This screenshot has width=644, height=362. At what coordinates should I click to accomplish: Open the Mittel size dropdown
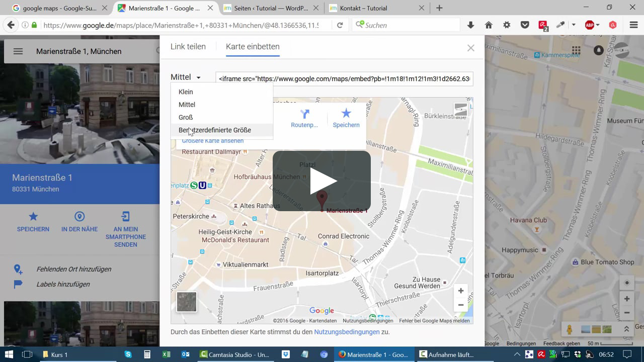point(186,77)
